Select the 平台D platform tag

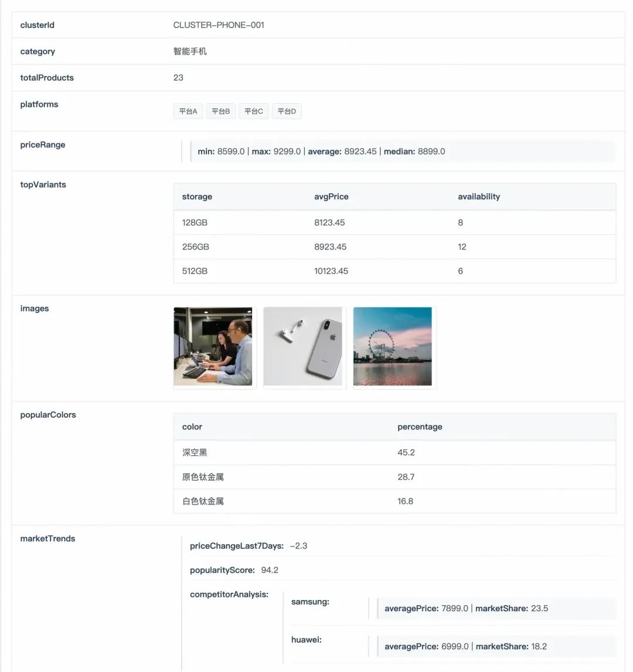pyautogui.click(x=287, y=111)
